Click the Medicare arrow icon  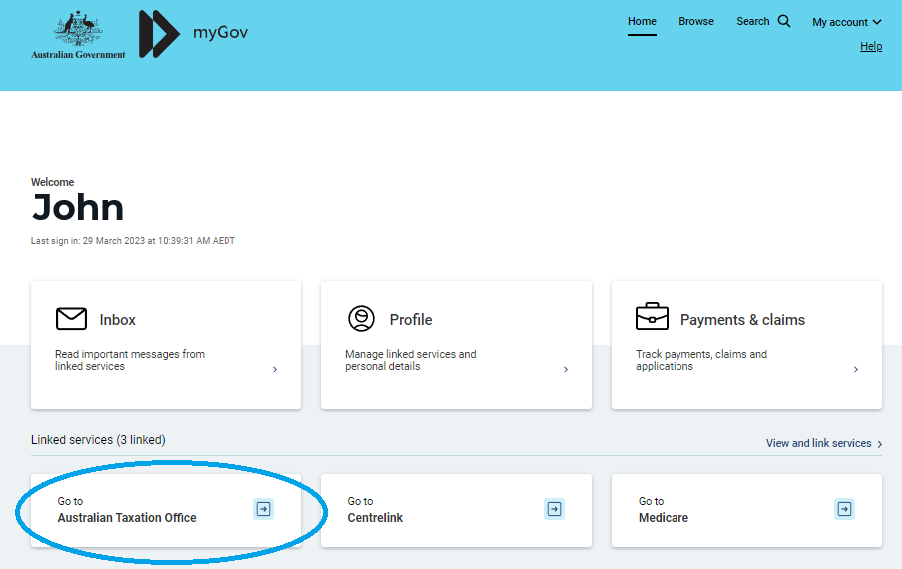844,509
